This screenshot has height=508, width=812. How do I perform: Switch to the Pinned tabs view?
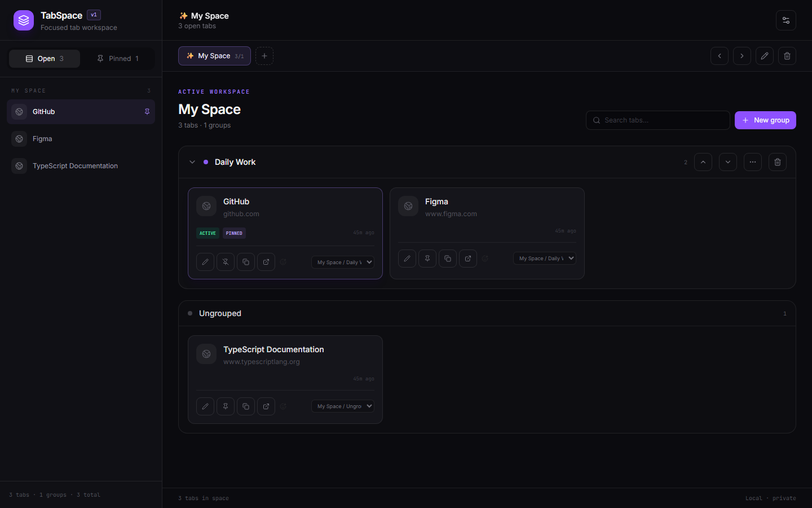(x=117, y=59)
